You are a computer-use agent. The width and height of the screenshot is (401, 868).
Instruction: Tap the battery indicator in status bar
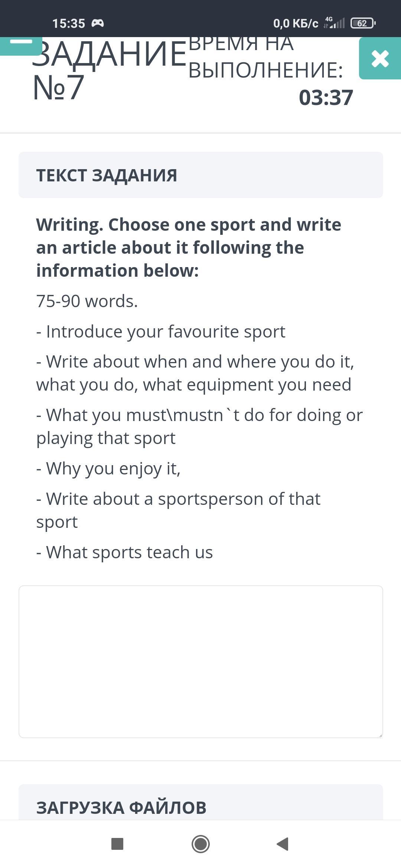point(363,23)
